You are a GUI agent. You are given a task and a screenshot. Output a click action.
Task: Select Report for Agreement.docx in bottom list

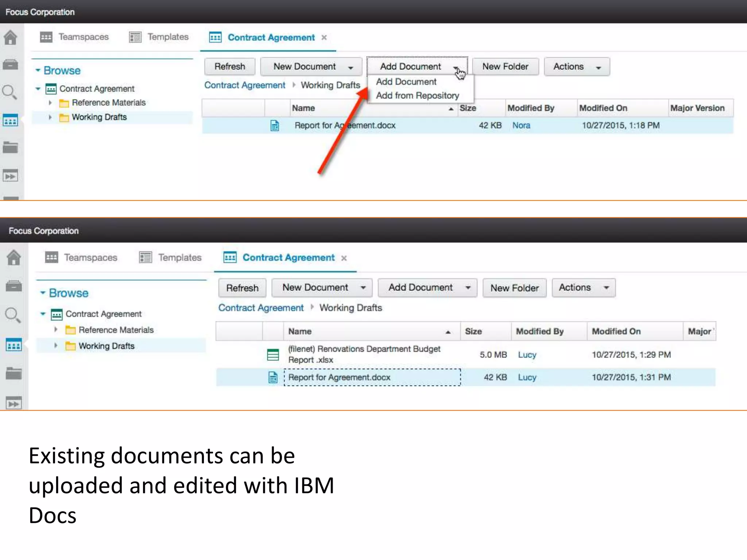tap(339, 377)
